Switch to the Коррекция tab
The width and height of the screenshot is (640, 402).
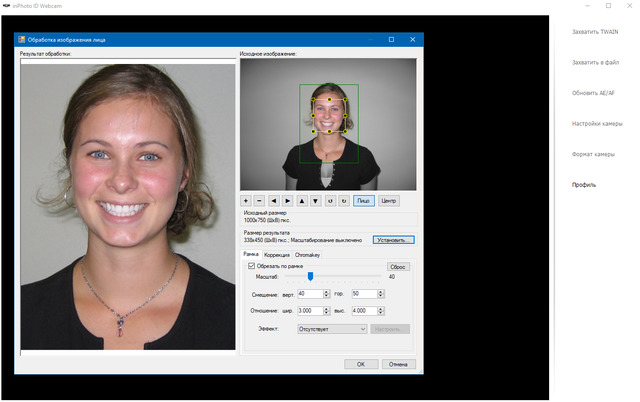(x=276, y=255)
